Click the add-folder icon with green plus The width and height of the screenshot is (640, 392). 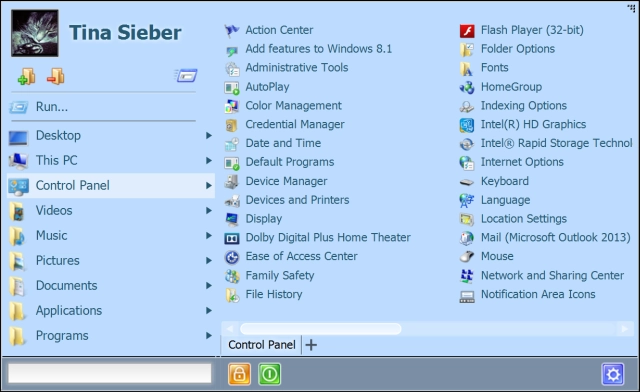click(27, 76)
